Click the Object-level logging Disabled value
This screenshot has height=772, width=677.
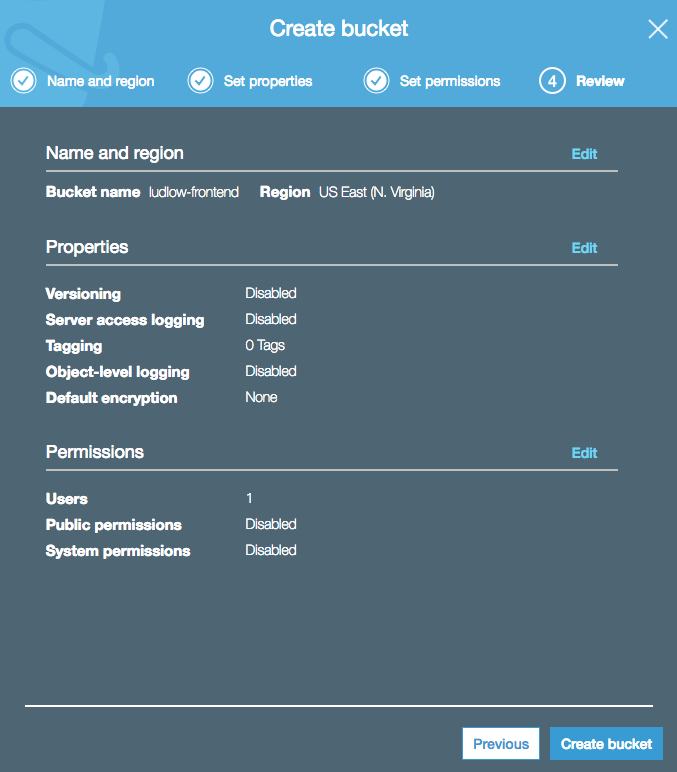pos(271,371)
